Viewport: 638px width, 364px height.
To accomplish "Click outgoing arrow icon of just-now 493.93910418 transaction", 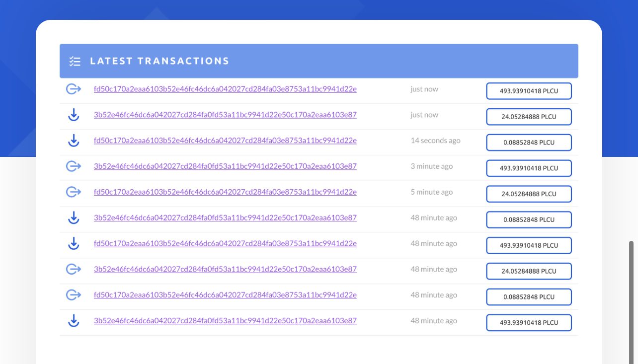I will point(74,89).
